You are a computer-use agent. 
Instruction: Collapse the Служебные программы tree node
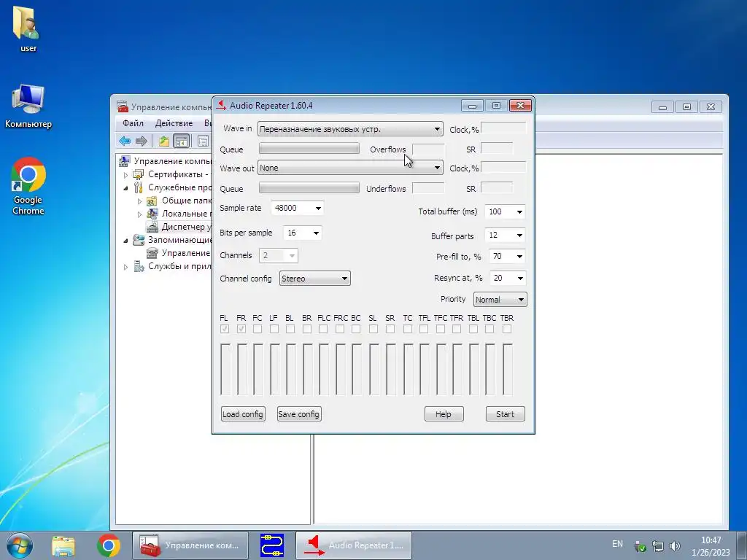click(x=125, y=188)
